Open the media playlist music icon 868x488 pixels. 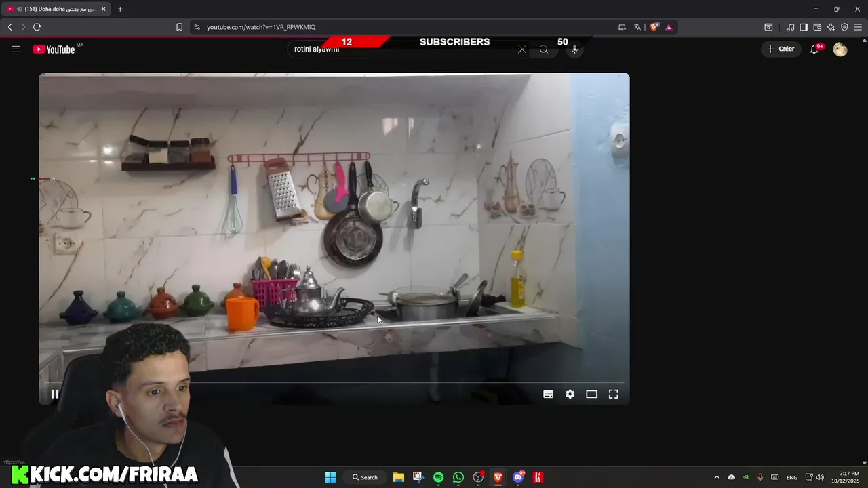790,27
